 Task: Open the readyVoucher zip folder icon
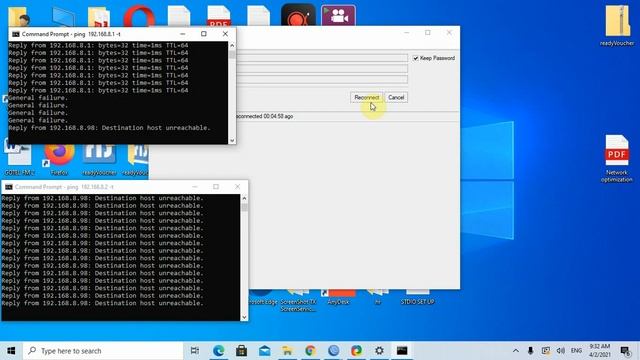617,25
